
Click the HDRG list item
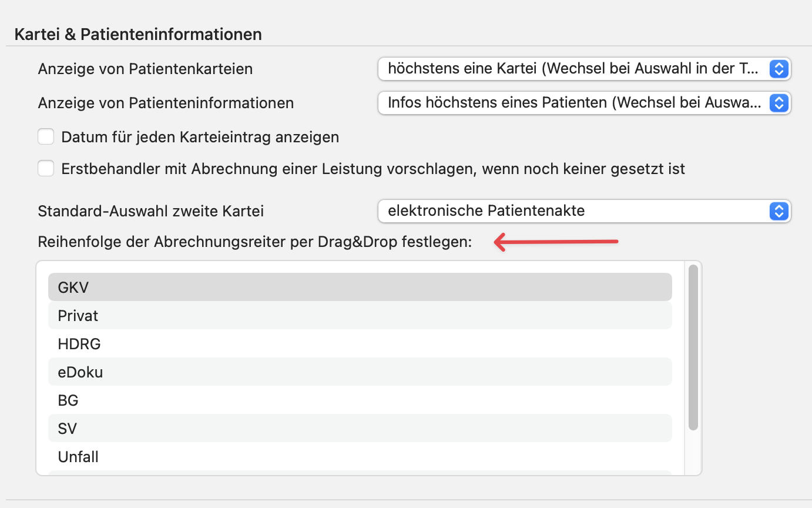(360, 343)
